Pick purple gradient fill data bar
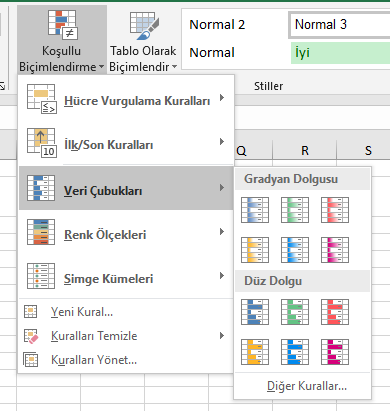 pos(335,250)
